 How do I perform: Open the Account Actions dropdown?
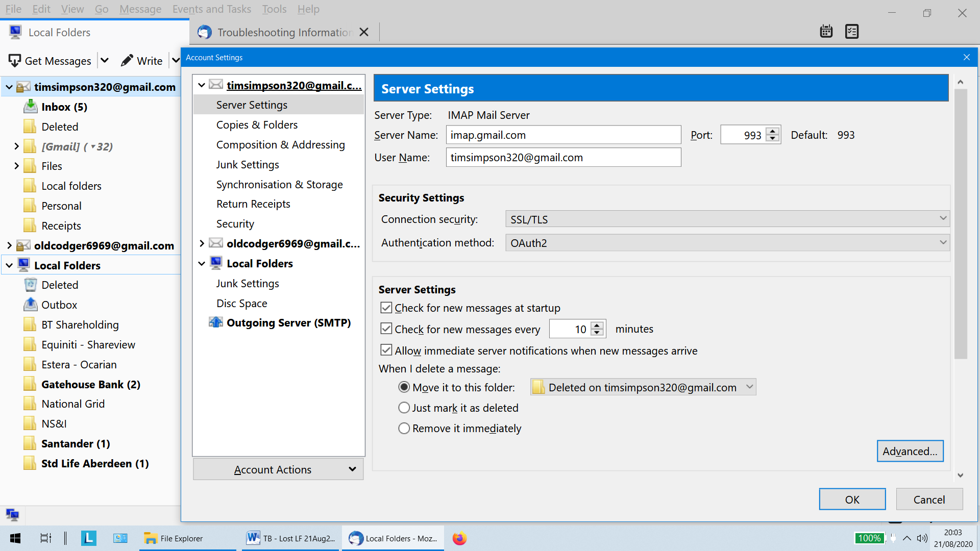[278, 469]
